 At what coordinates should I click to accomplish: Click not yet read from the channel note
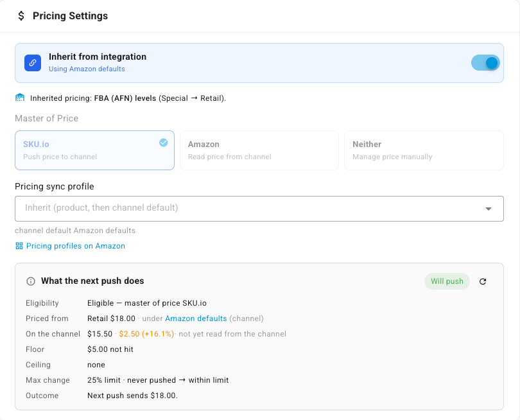232,334
